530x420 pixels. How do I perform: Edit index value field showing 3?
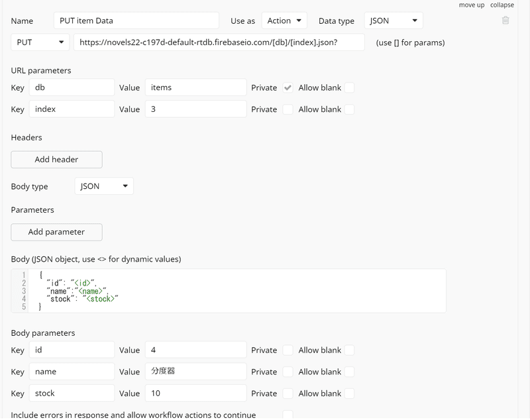pos(195,109)
